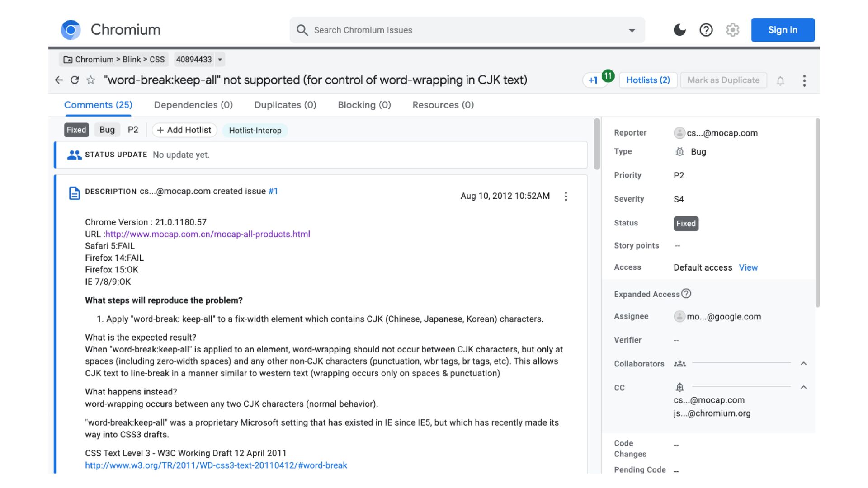Click the Priority value P2 in sidebar

coord(679,175)
